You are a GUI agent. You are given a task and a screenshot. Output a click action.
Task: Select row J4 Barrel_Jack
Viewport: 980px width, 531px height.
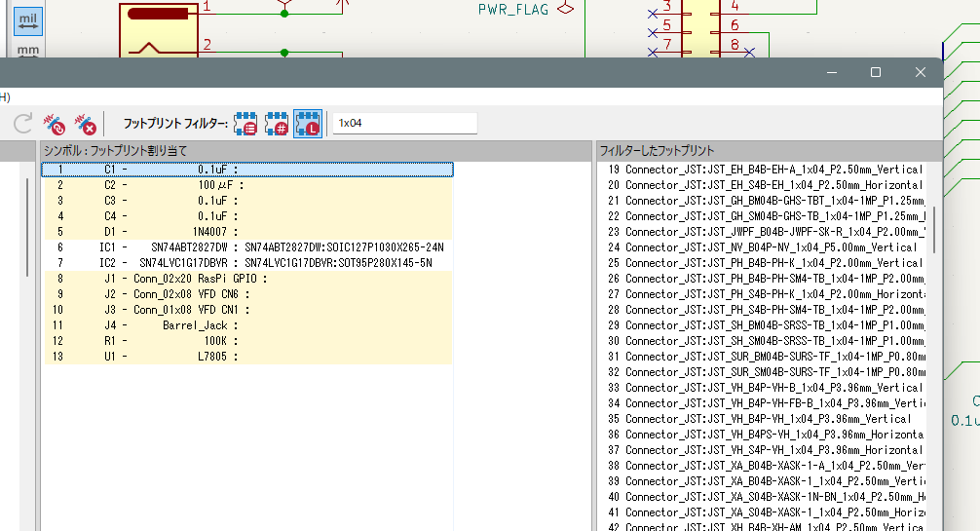tap(247, 325)
